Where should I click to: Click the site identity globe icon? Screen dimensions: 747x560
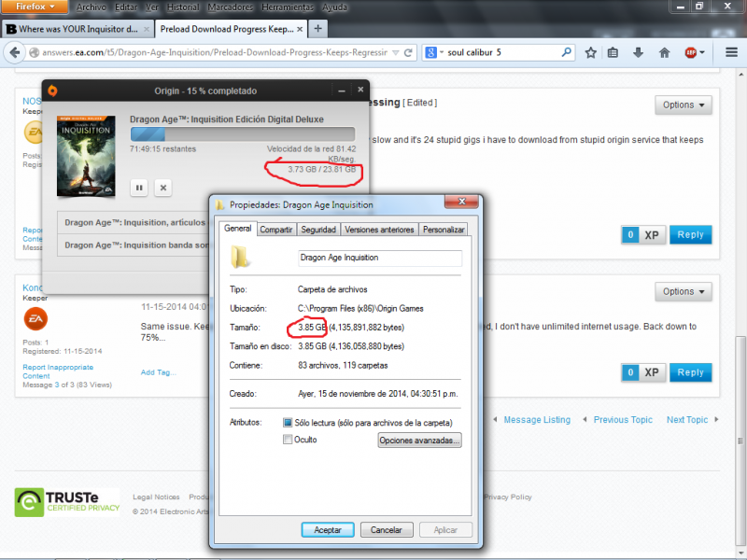coord(34,53)
